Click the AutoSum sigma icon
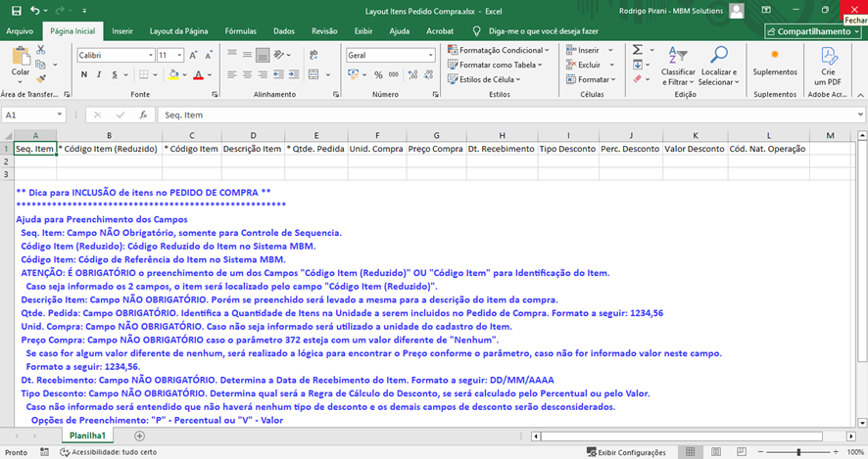Screen dimensions: 868x459 point(638,50)
